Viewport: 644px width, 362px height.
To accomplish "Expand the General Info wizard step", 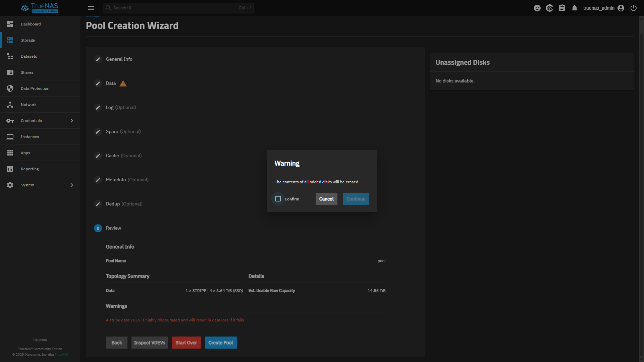I will click(x=119, y=59).
